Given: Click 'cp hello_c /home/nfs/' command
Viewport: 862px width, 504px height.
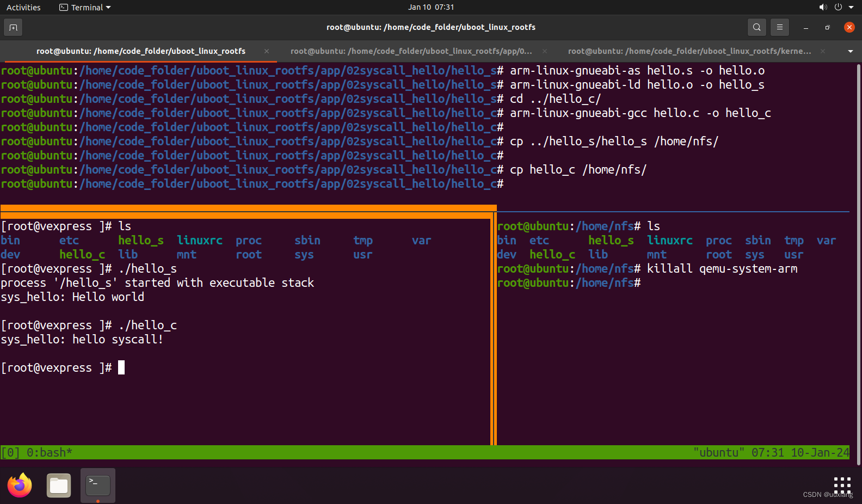Looking at the screenshot, I should pos(578,170).
